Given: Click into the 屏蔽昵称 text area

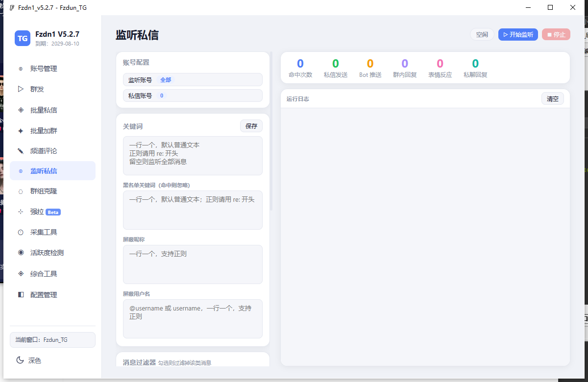Looking at the screenshot, I should click(x=193, y=264).
